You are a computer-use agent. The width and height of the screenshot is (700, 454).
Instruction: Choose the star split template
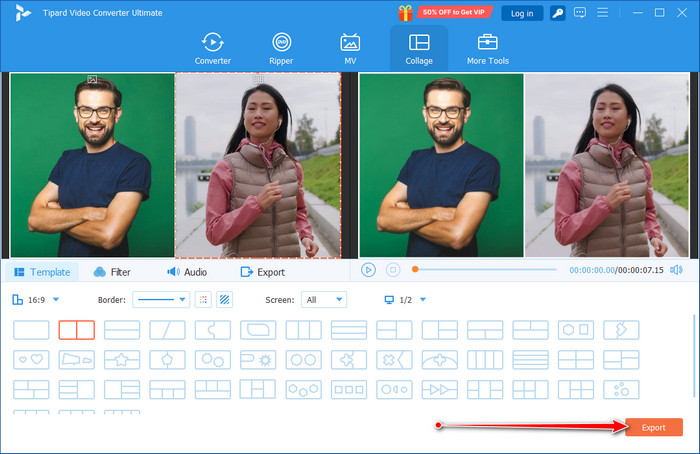click(122, 359)
